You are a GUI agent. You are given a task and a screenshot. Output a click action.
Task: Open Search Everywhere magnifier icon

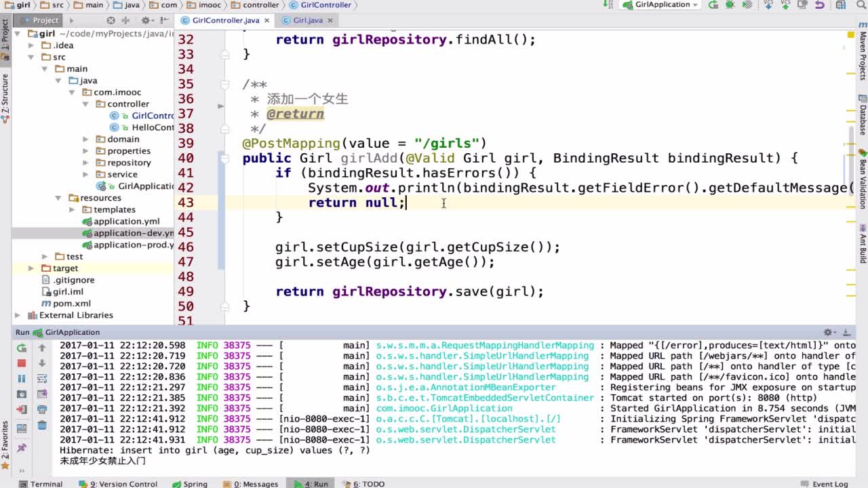(x=861, y=5)
